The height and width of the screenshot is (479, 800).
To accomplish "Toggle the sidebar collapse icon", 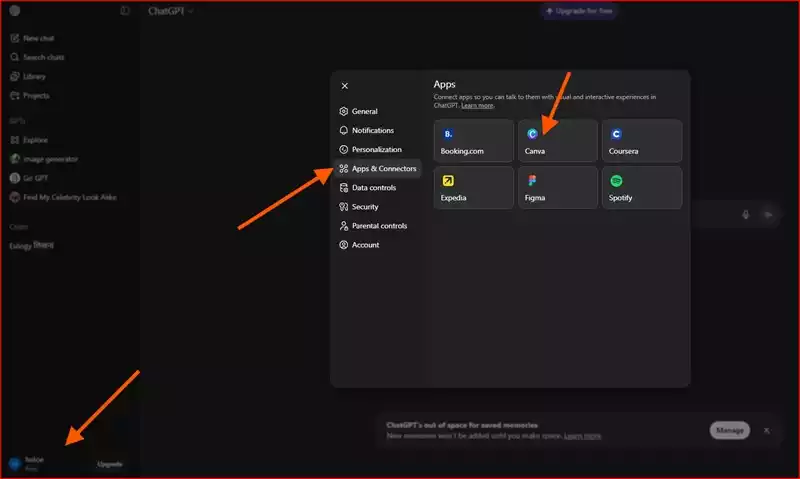I will tap(125, 11).
